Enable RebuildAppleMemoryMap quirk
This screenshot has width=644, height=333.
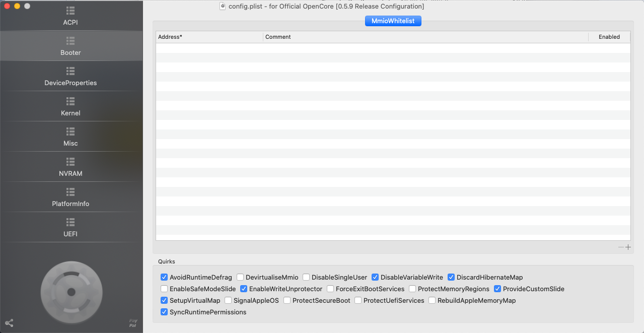tap(432, 300)
